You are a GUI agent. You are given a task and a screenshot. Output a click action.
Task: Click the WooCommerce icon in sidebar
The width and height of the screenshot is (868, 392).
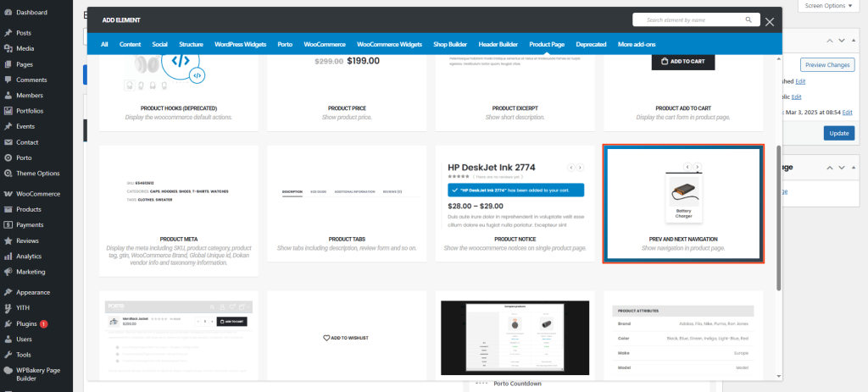(7, 194)
